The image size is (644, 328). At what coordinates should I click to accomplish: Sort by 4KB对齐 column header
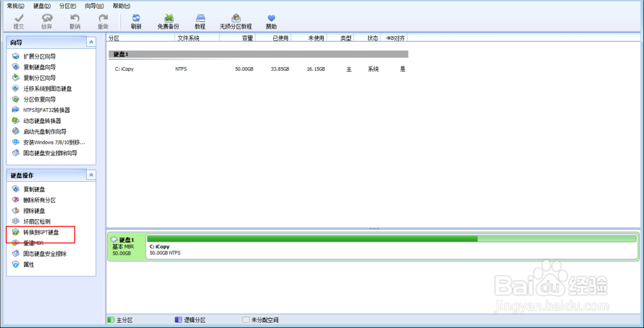[x=393, y=38]
